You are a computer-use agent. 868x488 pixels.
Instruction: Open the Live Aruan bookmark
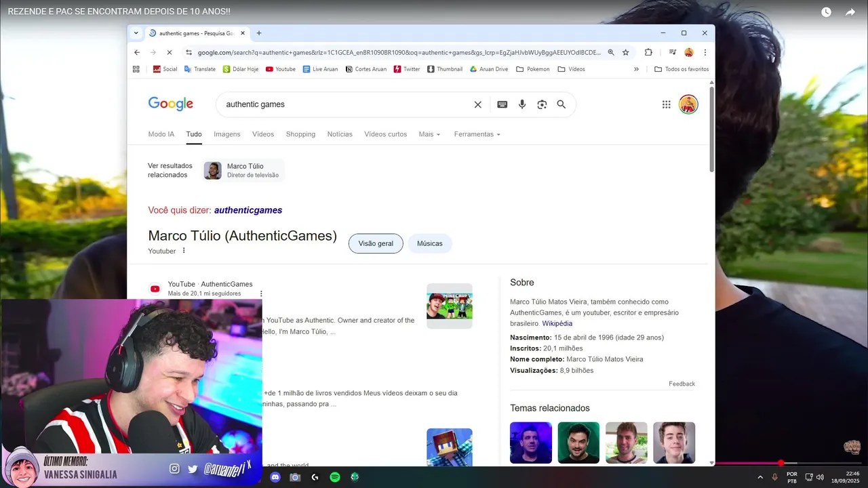[x=320, y=69]
